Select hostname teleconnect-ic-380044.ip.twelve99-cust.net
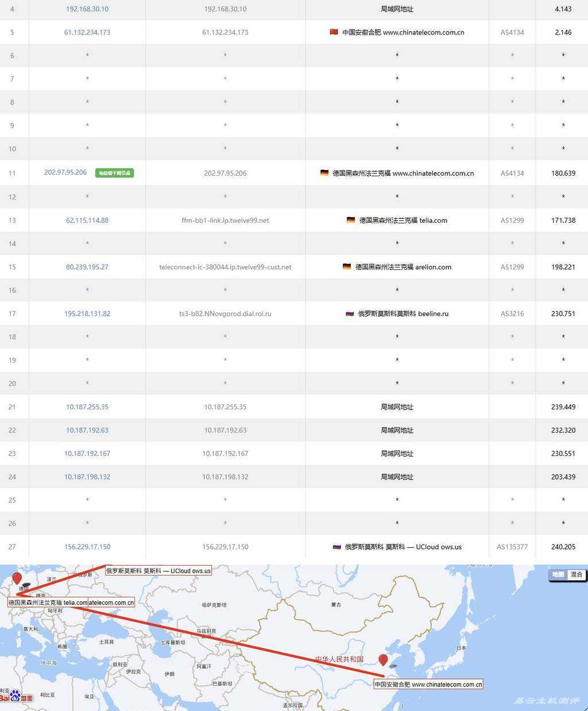This screenshot has width=588, height=711. click(225, 267)
